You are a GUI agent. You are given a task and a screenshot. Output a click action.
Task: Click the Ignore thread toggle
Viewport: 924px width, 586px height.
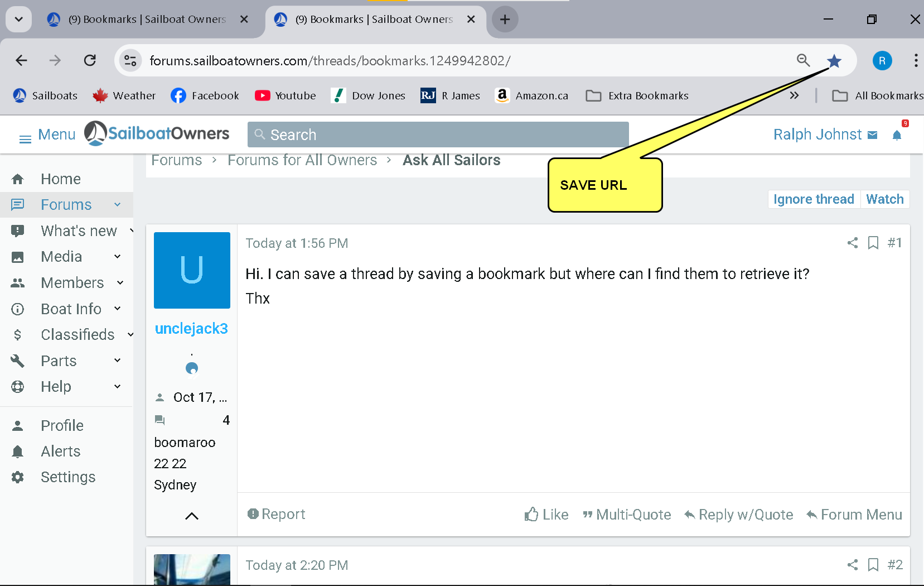813,199
